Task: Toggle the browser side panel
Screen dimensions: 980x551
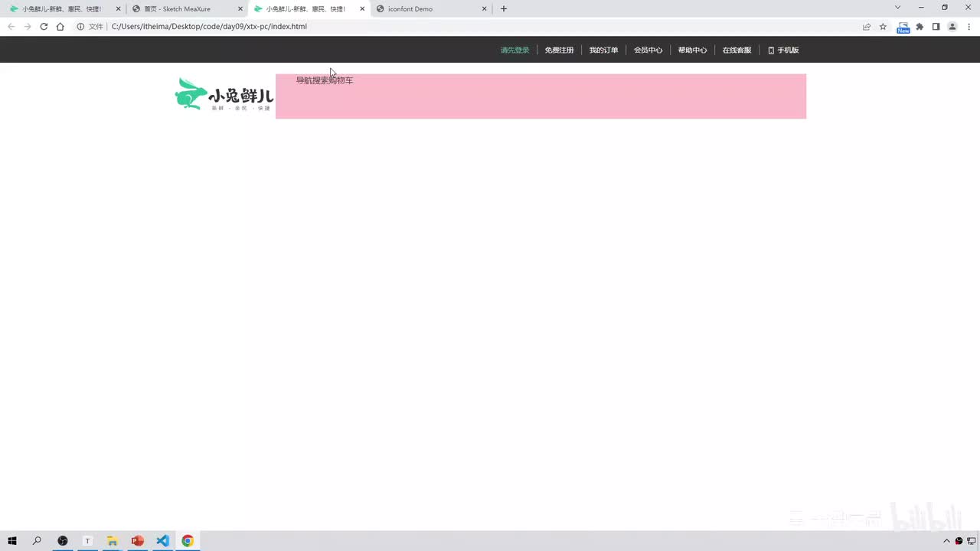Action: pos(936,26)
